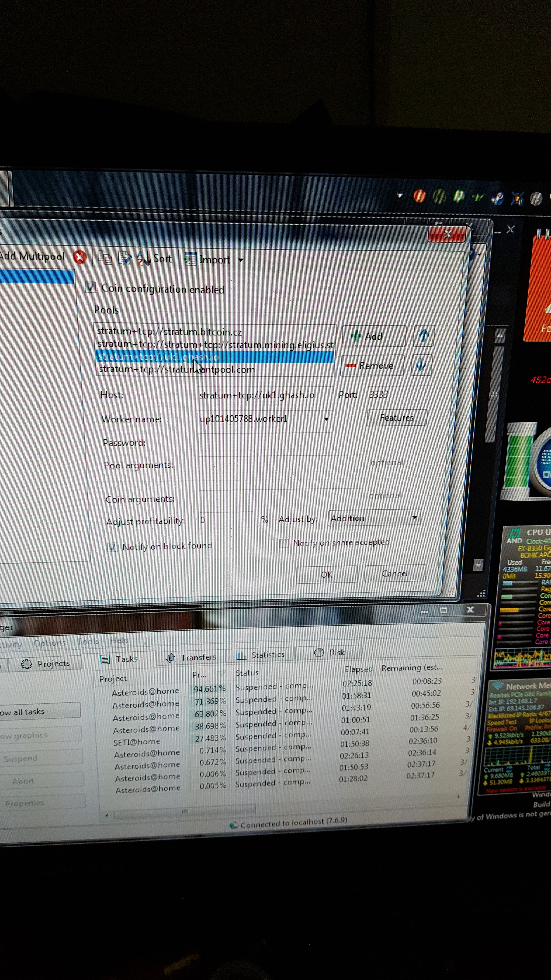Move selected pool down with arrow

coord(421,365)
